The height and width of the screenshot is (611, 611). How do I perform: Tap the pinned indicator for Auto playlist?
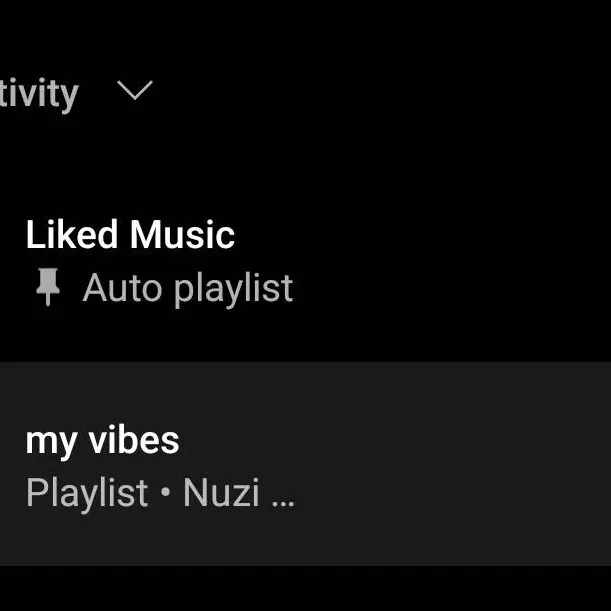[47, 289]
